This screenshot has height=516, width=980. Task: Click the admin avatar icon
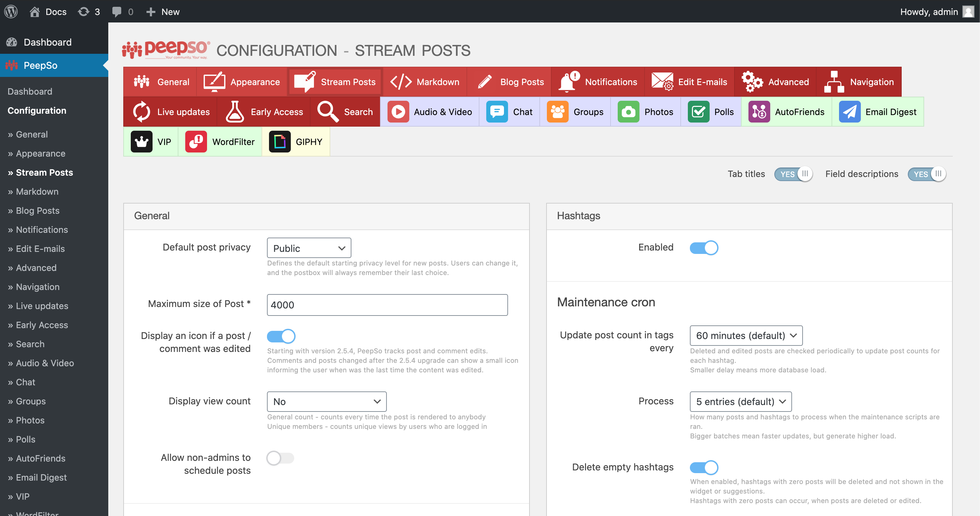(968, 12)
